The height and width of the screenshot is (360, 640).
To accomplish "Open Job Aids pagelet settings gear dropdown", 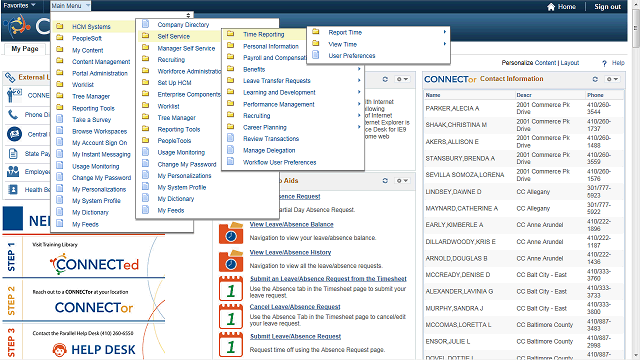I will (402, 180).
